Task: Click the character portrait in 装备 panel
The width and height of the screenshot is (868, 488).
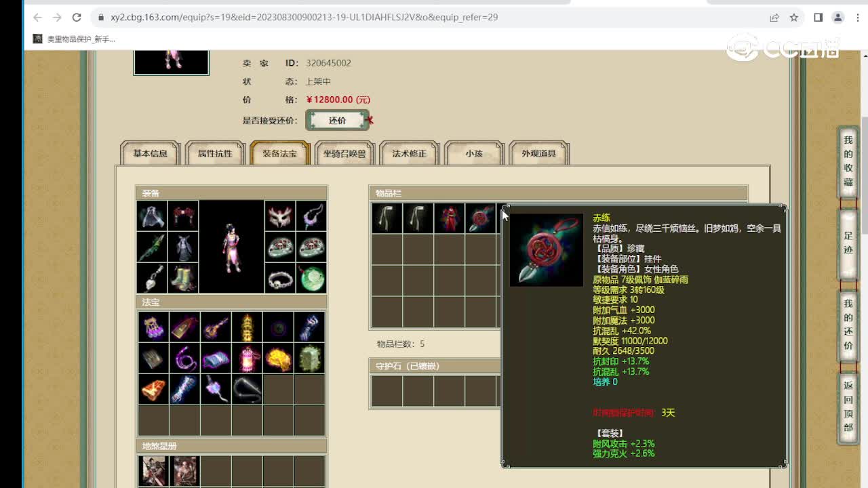Action: coord(231,247)
